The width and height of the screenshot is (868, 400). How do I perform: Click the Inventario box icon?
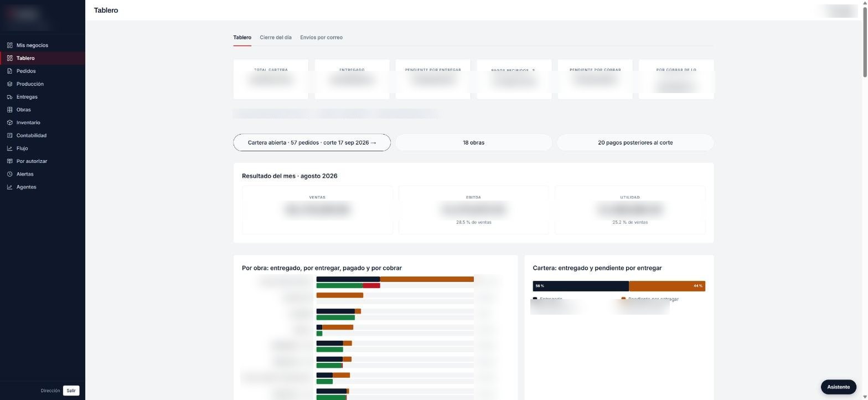click(9, 122)
